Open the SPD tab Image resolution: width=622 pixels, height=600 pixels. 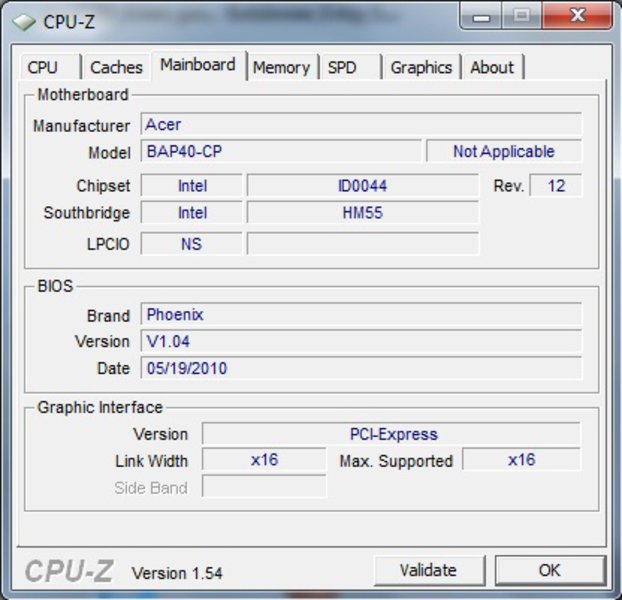point(350,67)
